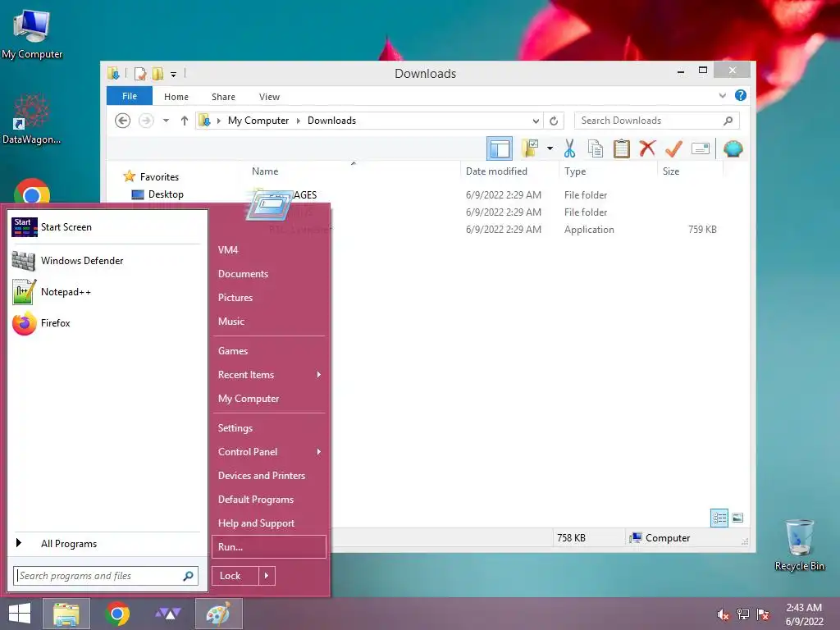Click the Search programs and files box
Screen dimensions: 840x630
coord(106,576)
